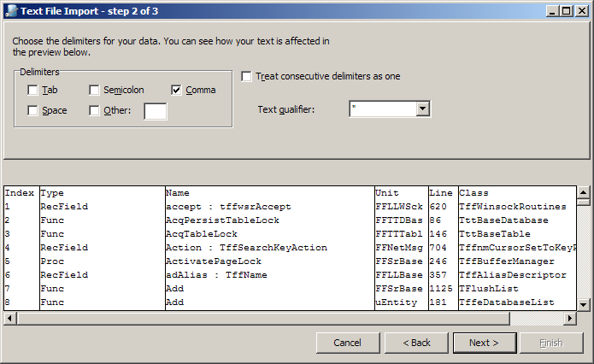Click the ActivatePageLock cell in preview

point(214,261)
